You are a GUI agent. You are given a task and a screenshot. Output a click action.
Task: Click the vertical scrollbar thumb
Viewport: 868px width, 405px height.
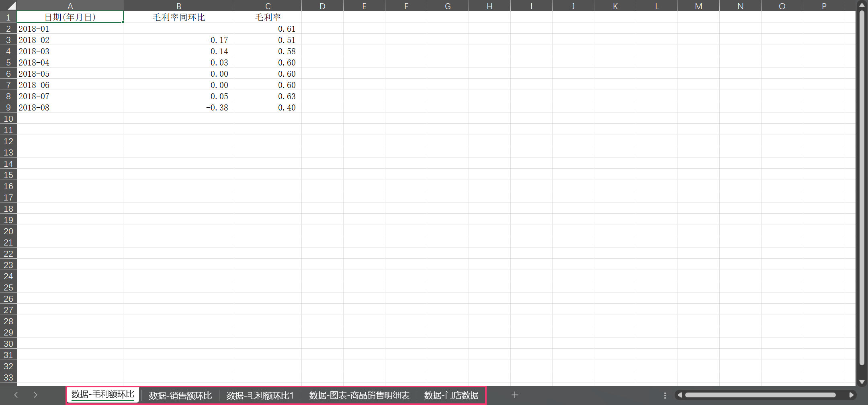point(862,188)
